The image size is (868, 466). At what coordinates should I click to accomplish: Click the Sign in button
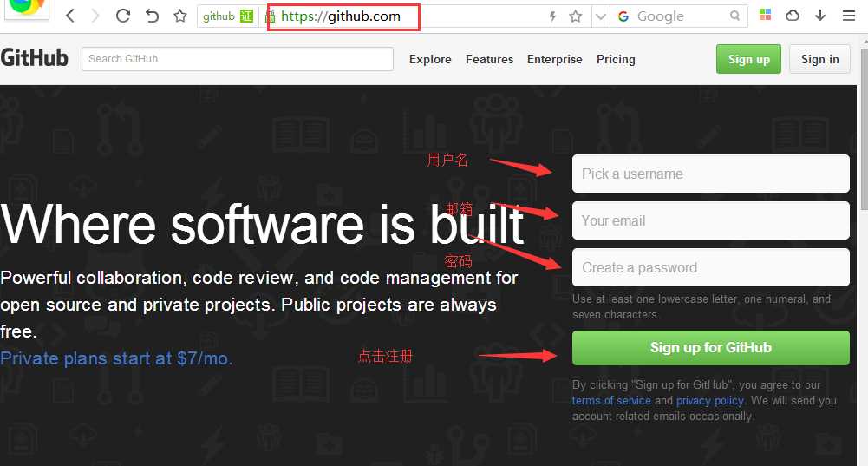pos(819,59)
